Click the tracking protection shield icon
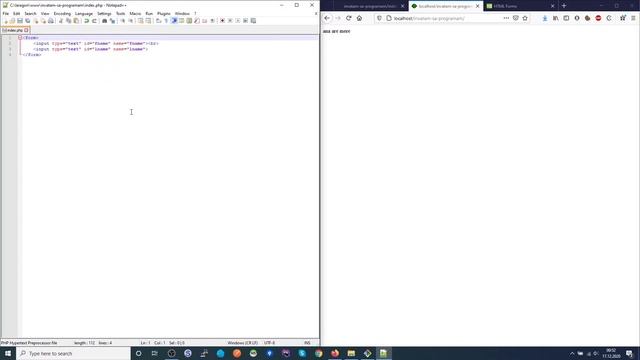Image resolution: width=640 pixels, height=360 pixels. [379, 18]
